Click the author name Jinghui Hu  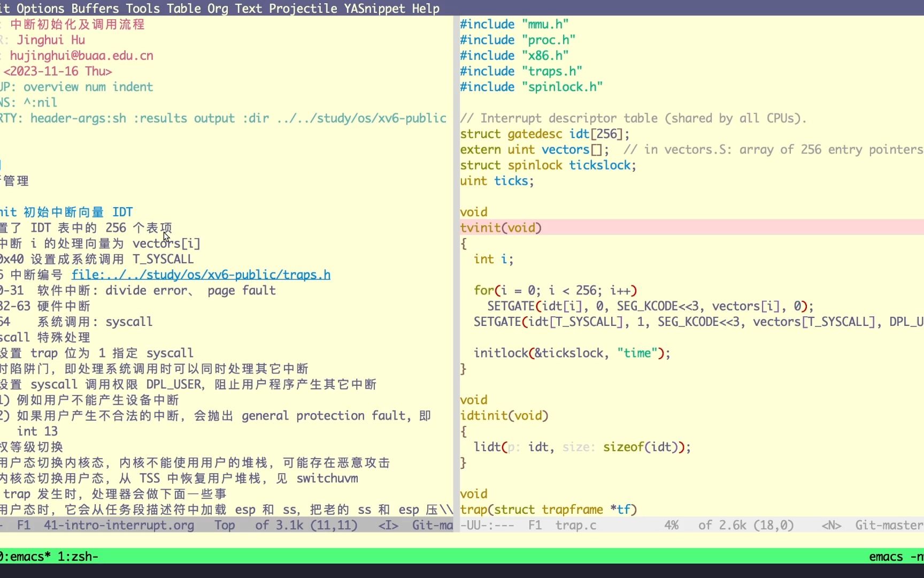[51, 40]
